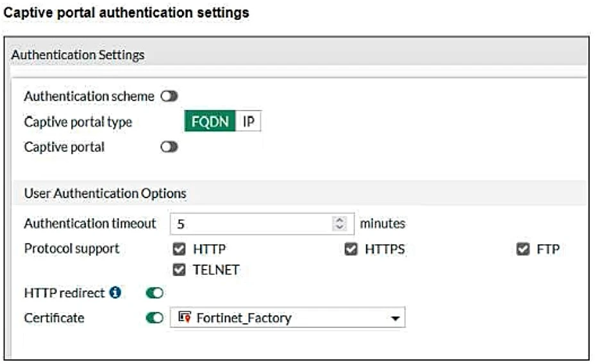The width and height of the screenshot is (595, 364).
Task: Click the Authentication Settings section header
Action: coord(78,55)
